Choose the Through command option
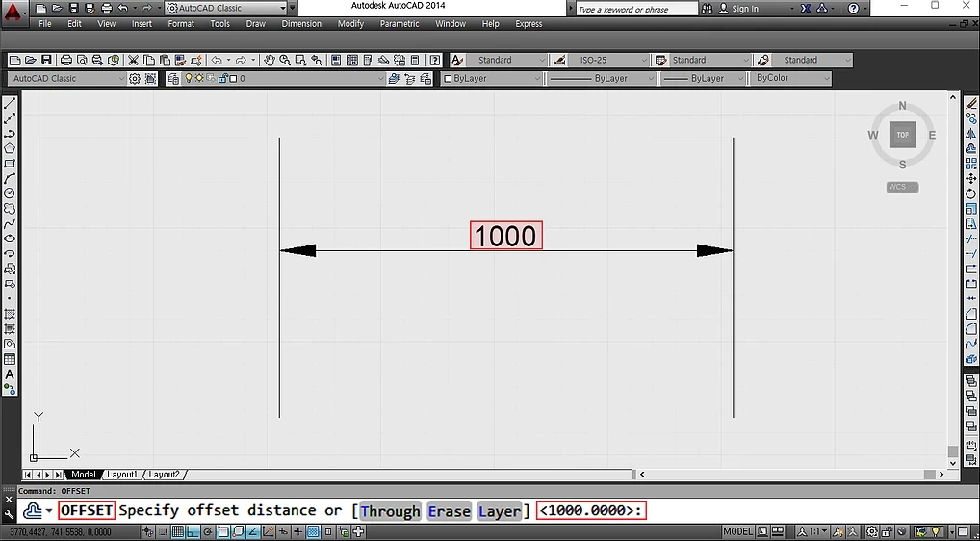This screenshot has width=980, height=541. pos(391,511)
